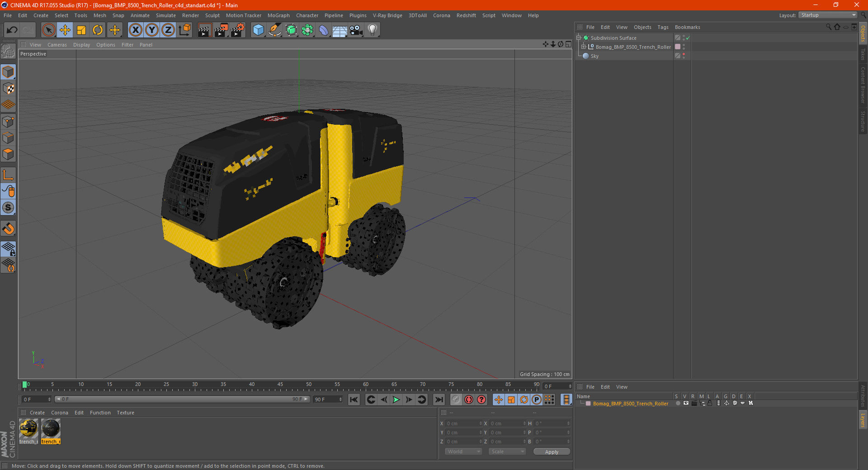This screenshot has width=868, height=470.
Task: Open the World coordinate dropdown
Action: [463, 452]
